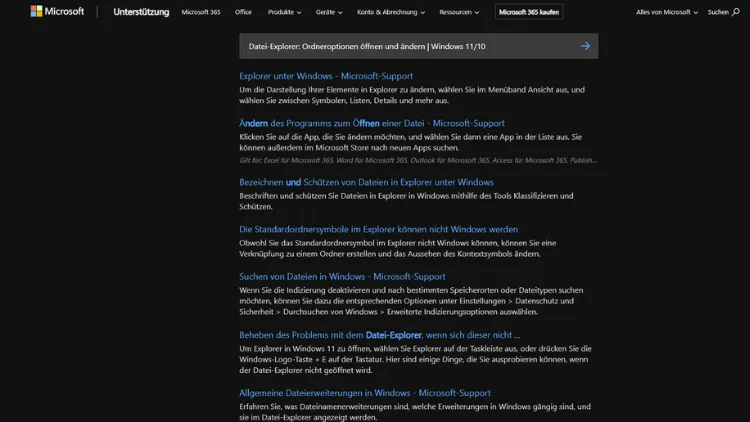The height and width of the screenshot is (422, 750).
Task: Open Die Standardordnersymbole im Explorer result
Action: pos(378,229)
